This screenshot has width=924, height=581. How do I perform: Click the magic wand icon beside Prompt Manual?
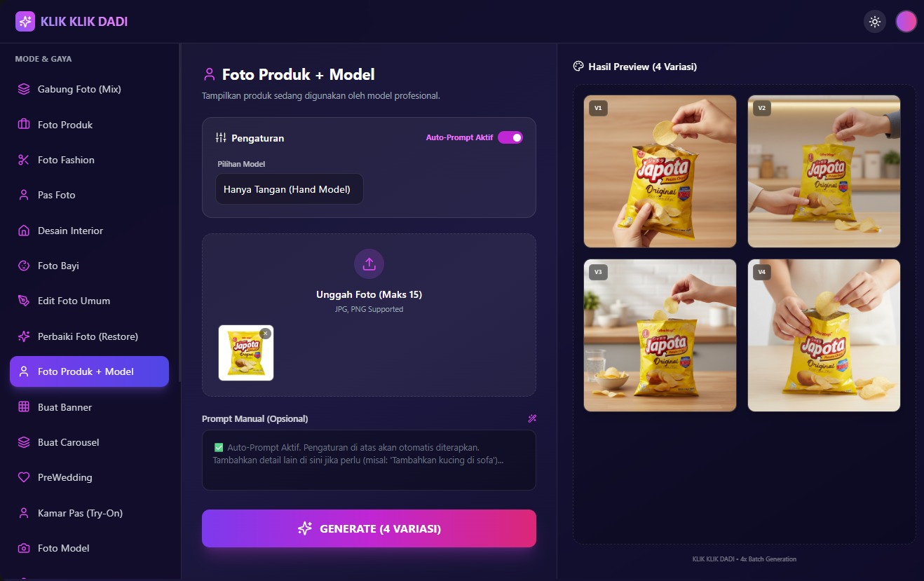coord(532,418)
